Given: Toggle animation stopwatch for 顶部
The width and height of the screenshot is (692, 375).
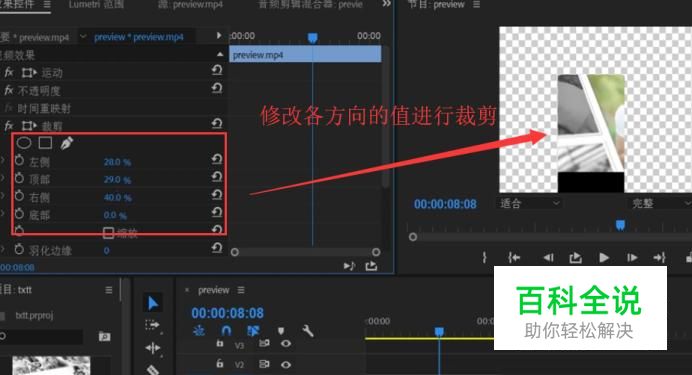Looking at the screenshot, I should coord(19,178).
